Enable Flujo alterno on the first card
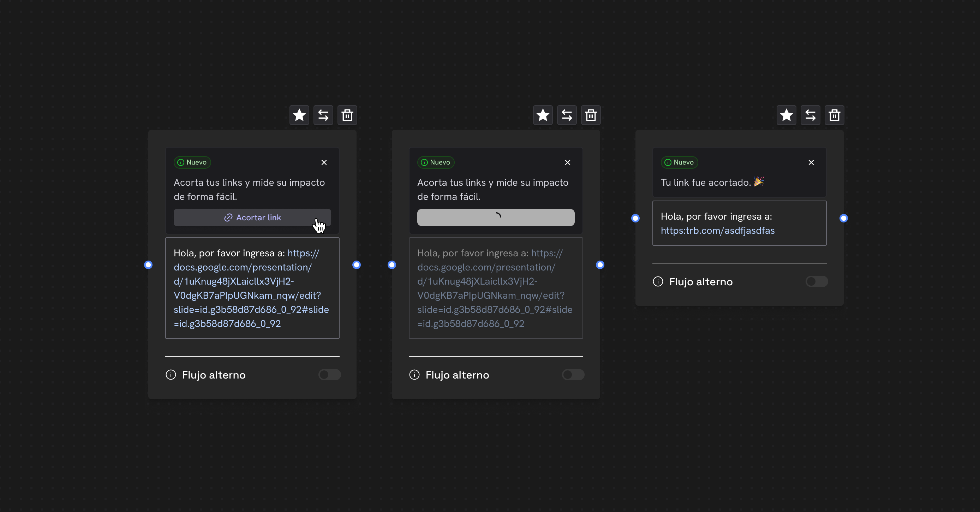This screenshot has height=512, width=980. point(329,375)
